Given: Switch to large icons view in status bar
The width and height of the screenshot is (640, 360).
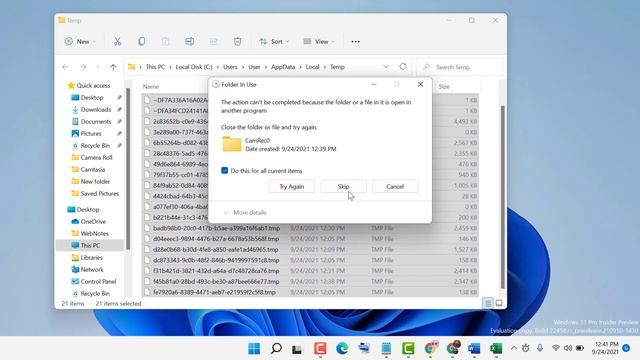Looking at the screenshot, I should [x=499, y=303].
